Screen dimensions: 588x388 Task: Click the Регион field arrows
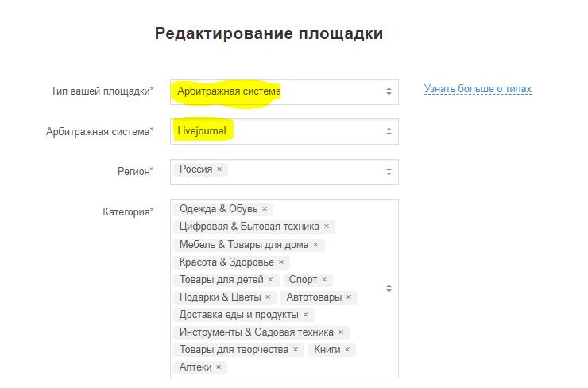[x=389, y=172]
